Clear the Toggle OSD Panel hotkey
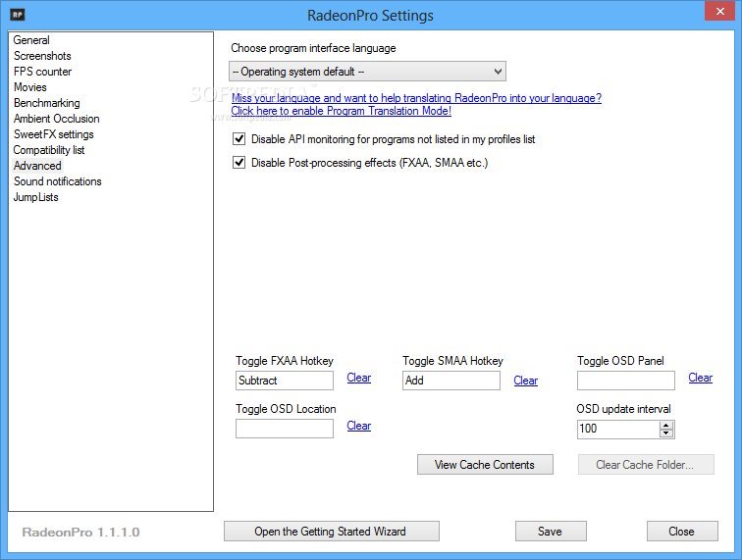This screenshot has height=560, width=742. (x=701, y=378)
